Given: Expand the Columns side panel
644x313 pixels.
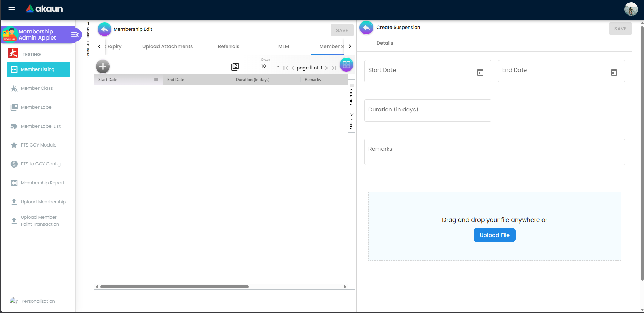Looking at the screenshot, I should (351, 94).
